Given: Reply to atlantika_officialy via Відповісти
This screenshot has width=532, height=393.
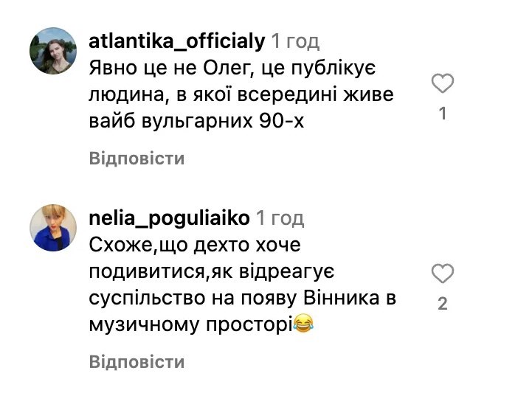Looking at the screenshot, I should [137, 159].
